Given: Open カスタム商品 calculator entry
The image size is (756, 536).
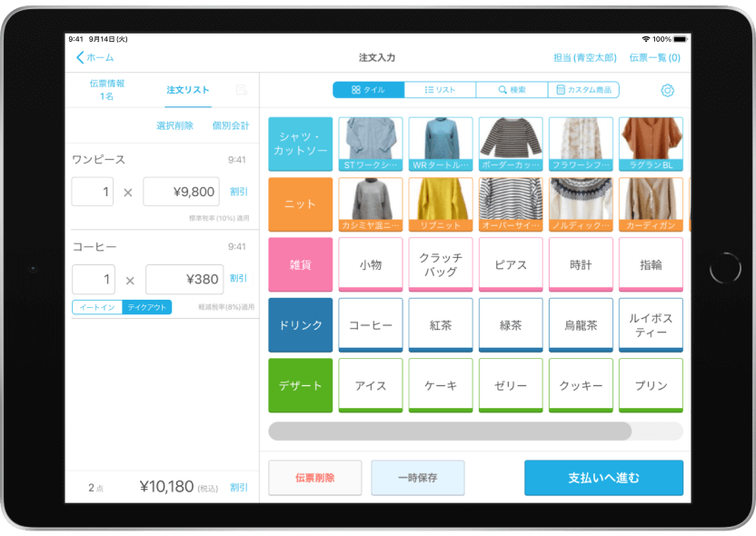Looking at the screenshot, I should pos(584,90).
